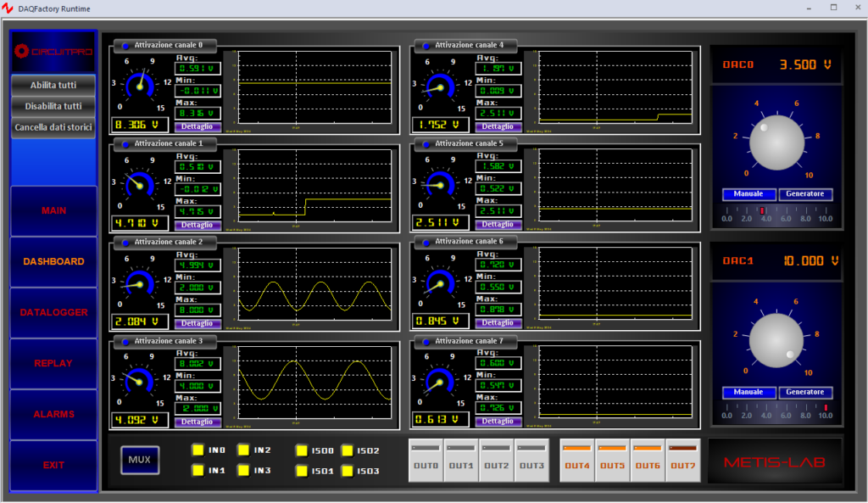Click the DAC1 rotary knob

point(777,339)
